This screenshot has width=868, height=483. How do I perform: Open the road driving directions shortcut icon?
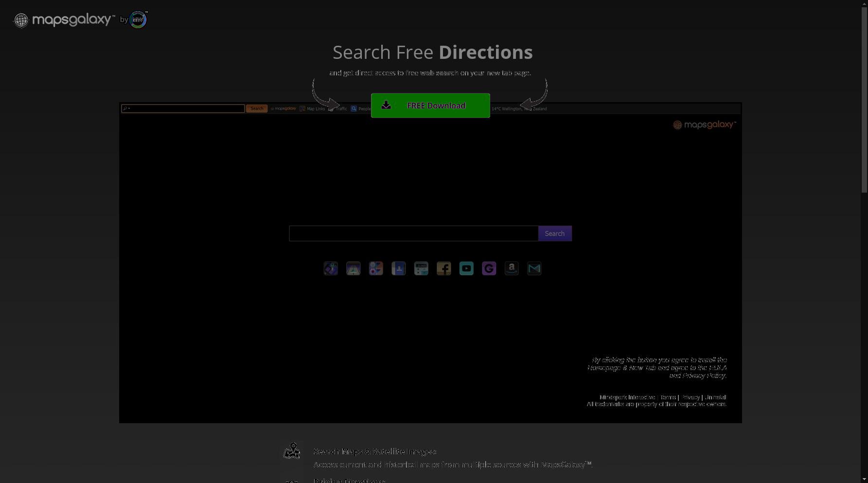tap(353, 268)
